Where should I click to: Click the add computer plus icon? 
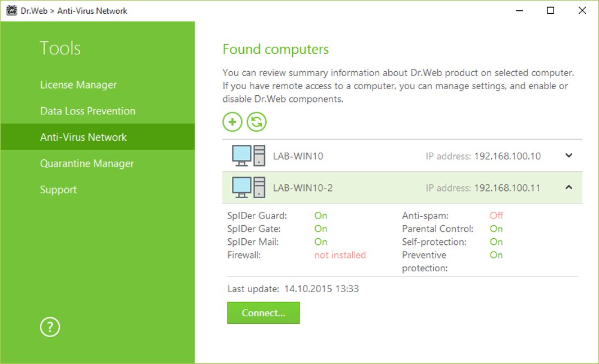(232, 122)
